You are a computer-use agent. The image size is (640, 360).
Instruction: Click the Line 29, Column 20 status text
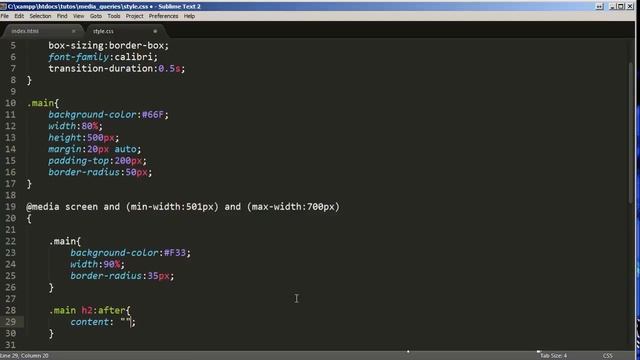click(24, 356)
